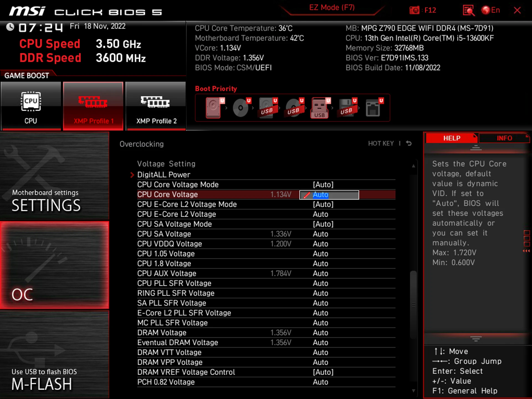Select the MC PLL SFR Voltage row

[266, 323]
